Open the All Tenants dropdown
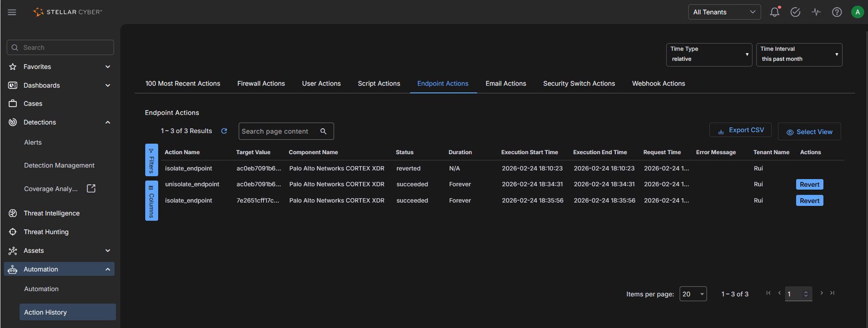 click(x=724, y=12)
